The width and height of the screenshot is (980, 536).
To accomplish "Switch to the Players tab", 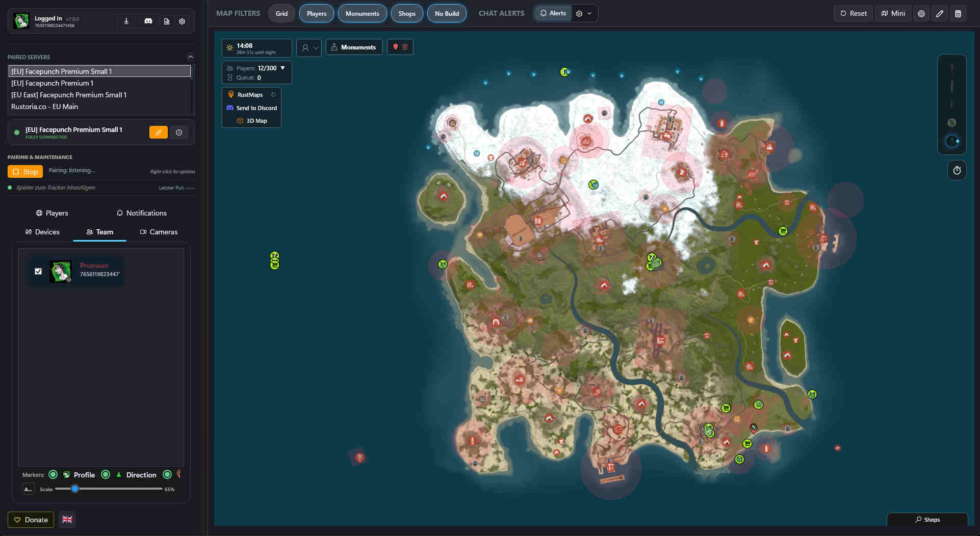I will click(x=51, y=213).
